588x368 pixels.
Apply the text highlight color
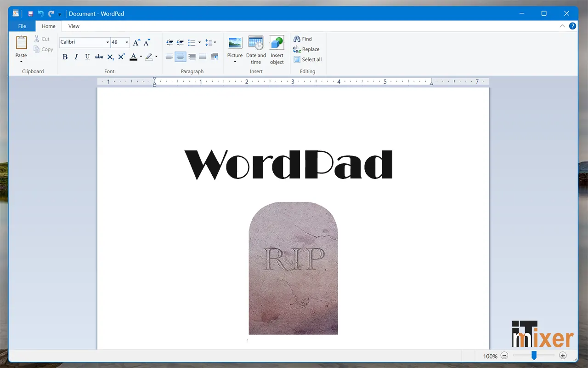pyautogui.click(x=148, y=57)
